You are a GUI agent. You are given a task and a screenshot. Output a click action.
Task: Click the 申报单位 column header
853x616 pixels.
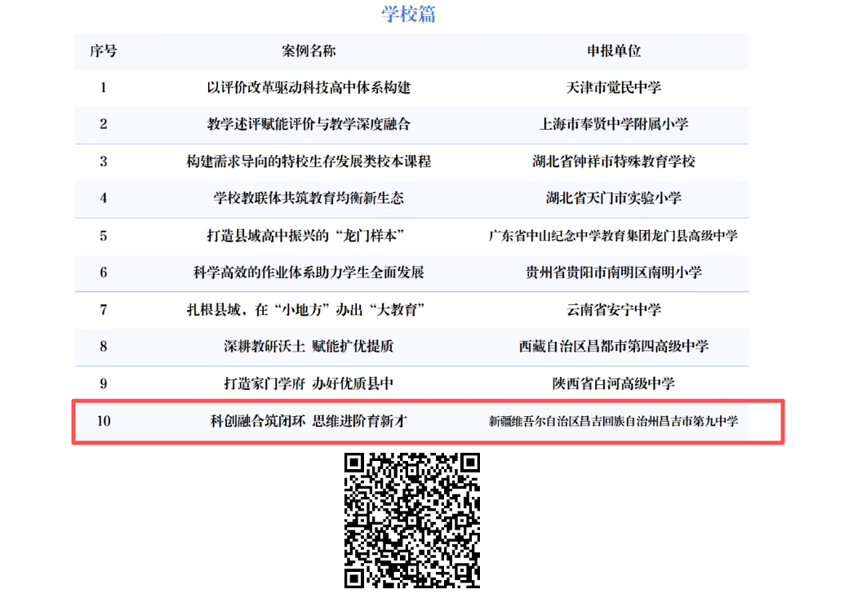pos(613,51)
